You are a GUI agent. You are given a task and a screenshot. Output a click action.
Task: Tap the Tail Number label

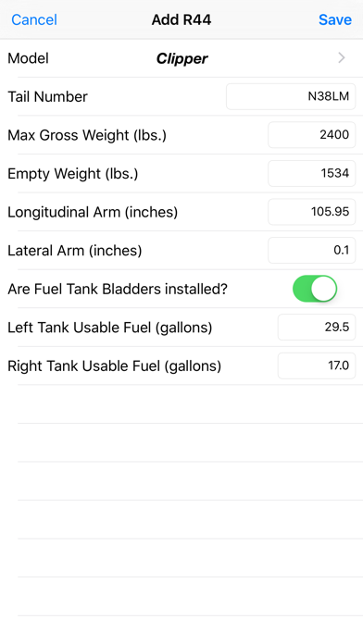click(47, 97)
